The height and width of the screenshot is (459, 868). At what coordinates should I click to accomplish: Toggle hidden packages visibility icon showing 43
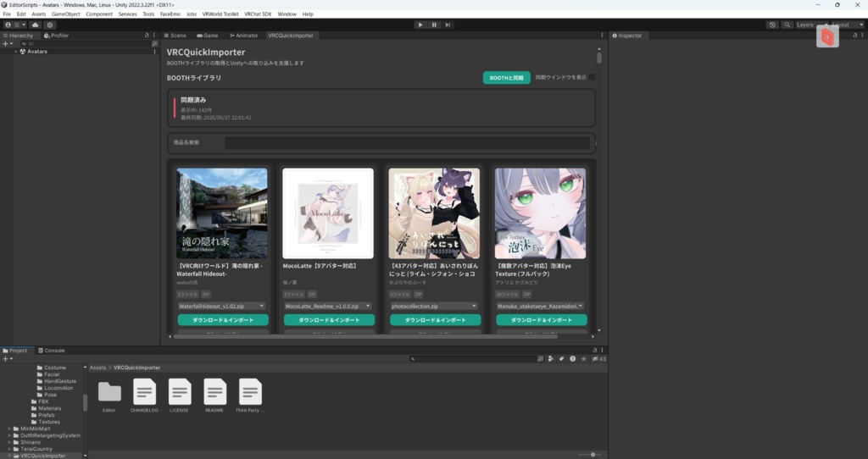pos(599,359)
